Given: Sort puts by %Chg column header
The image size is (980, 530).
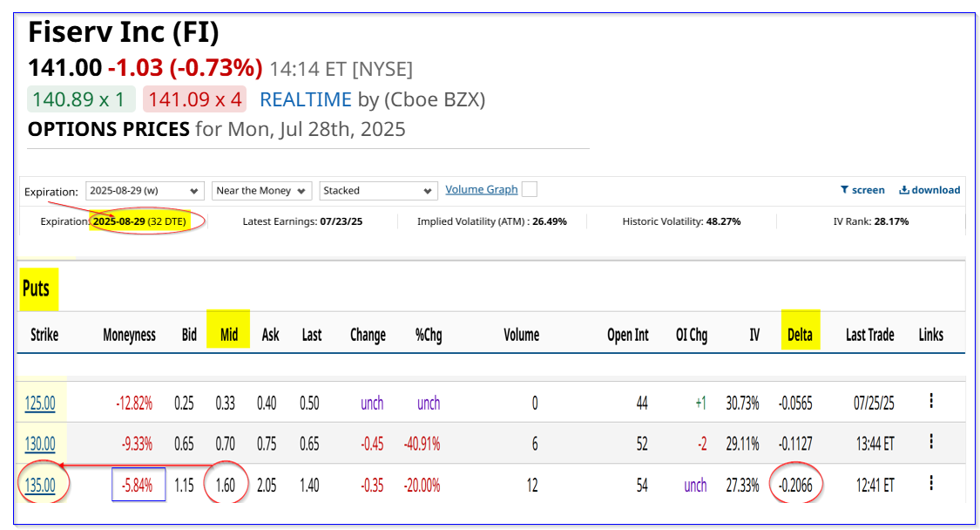Looking at the screenshot, I should 429,336.
